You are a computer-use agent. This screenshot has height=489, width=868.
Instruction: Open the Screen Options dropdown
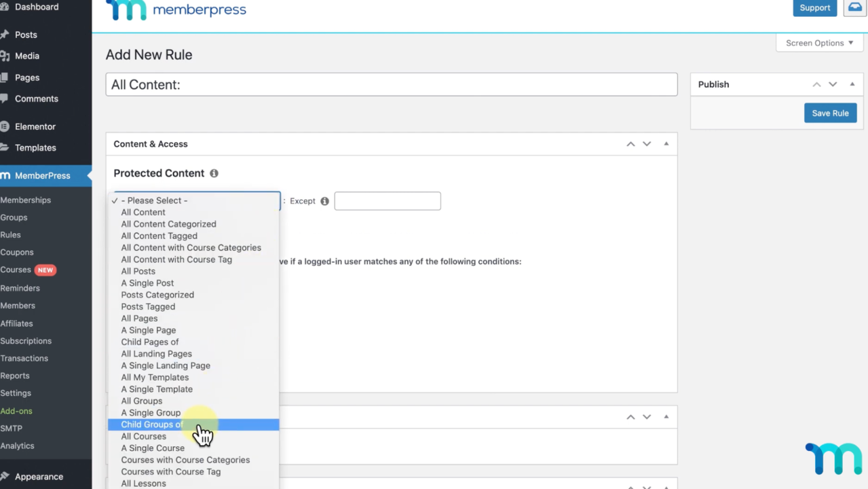[819, 43]
